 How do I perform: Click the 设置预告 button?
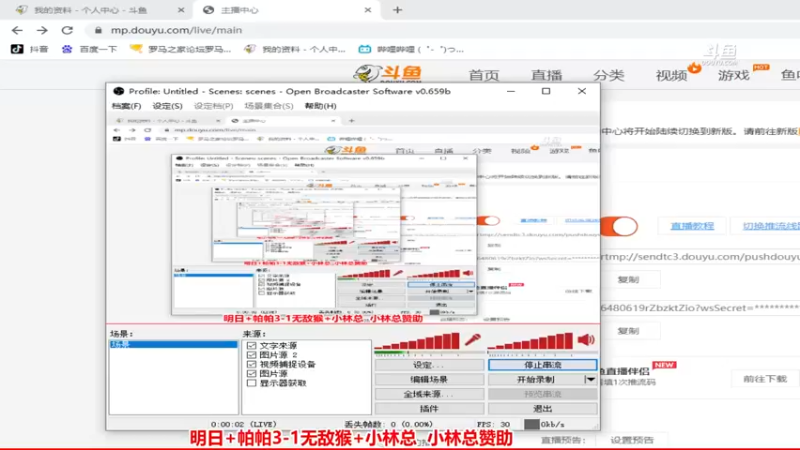[x=632, y=440]
